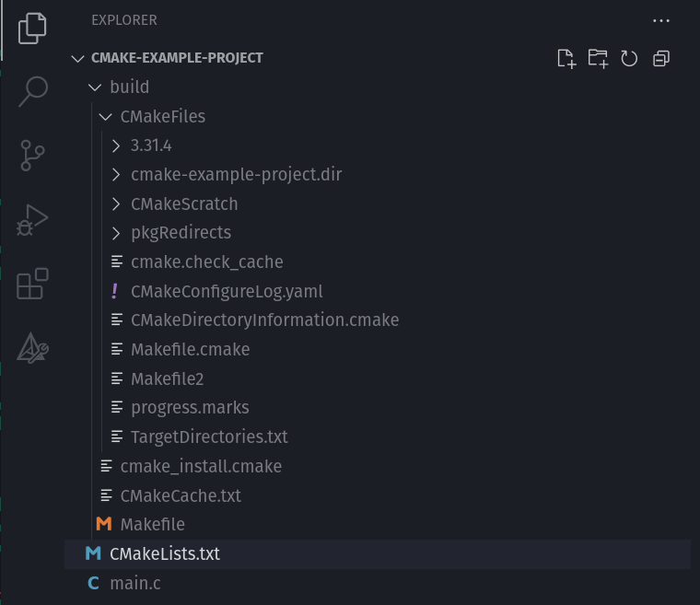
Task: Select CMakeLists.txt in the file tree
Action: point(165,553)
